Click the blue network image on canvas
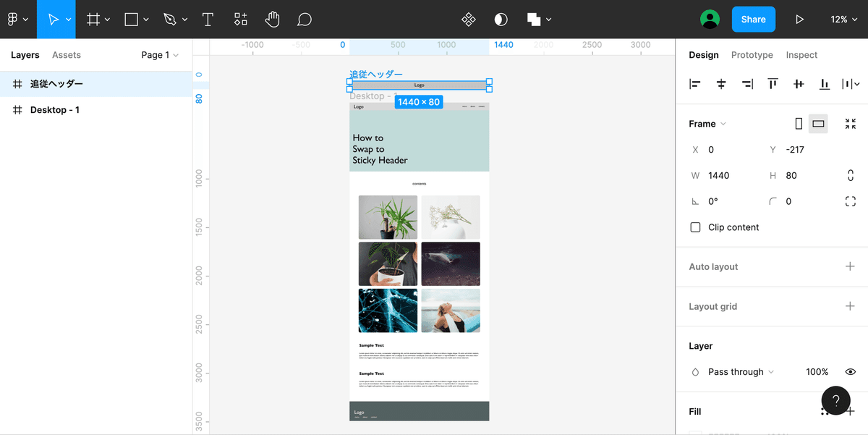The height and width of the screenshot is (435, 868). pos(388,311)
